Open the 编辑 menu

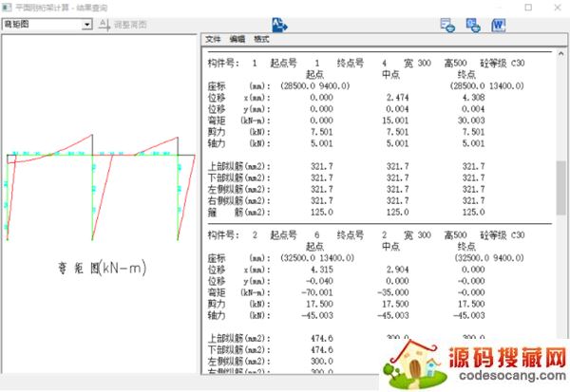click(237, 39)
